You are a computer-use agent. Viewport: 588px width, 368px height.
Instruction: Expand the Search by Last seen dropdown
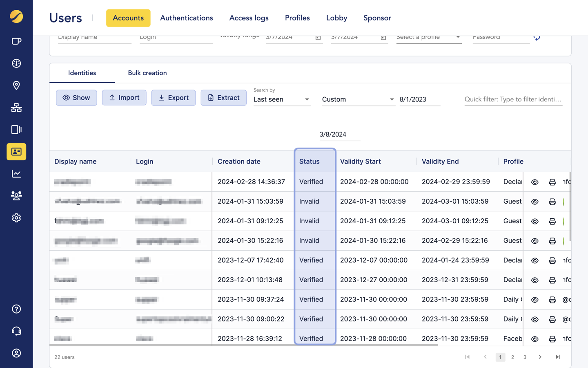click(x=282, y=99)
